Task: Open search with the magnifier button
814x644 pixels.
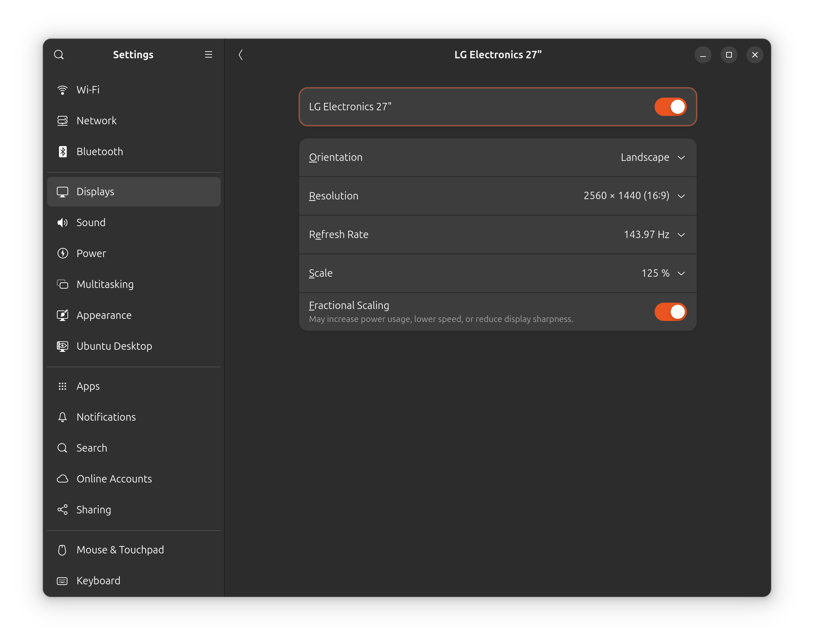Action: (59, 55)
